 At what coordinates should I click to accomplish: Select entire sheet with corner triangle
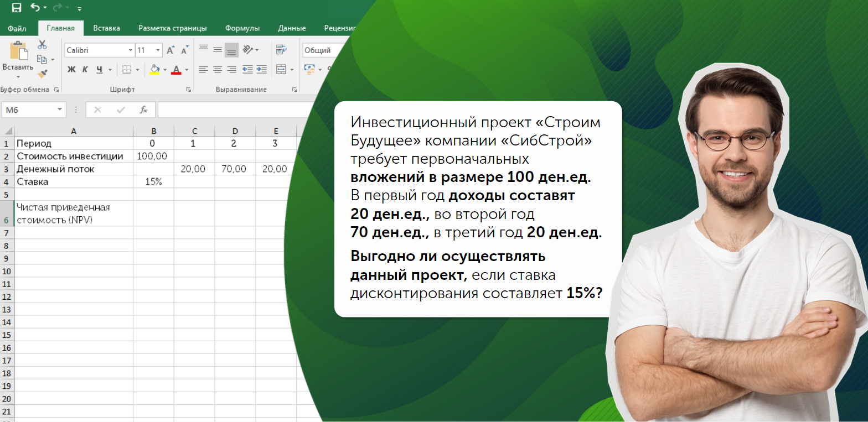point(7,131)
